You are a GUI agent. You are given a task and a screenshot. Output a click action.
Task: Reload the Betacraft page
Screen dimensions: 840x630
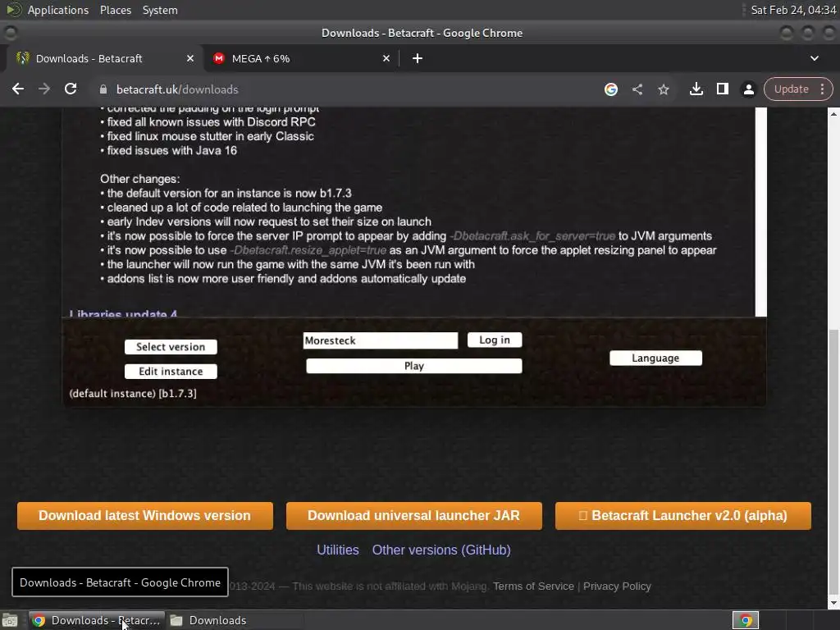click(71, 89)
